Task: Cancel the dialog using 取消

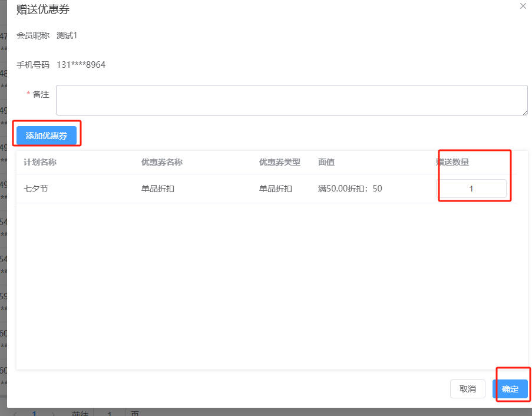Action: 467,389
